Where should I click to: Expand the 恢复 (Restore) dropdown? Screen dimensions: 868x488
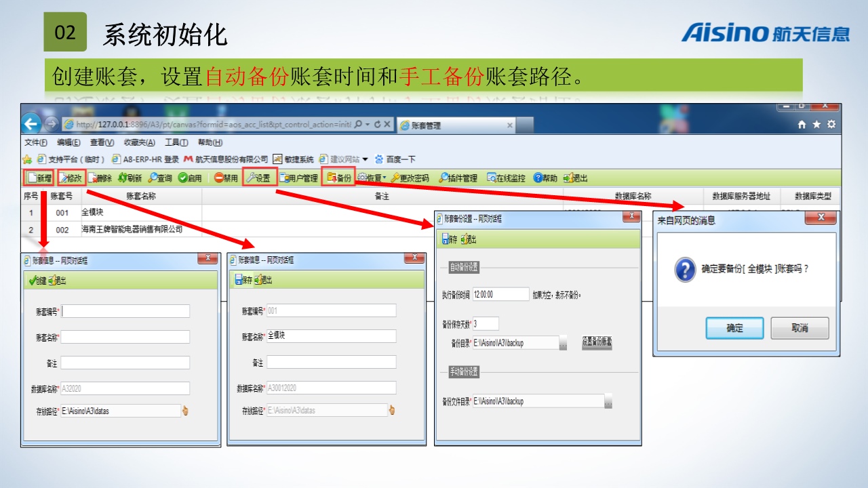[x=384, y=178]
